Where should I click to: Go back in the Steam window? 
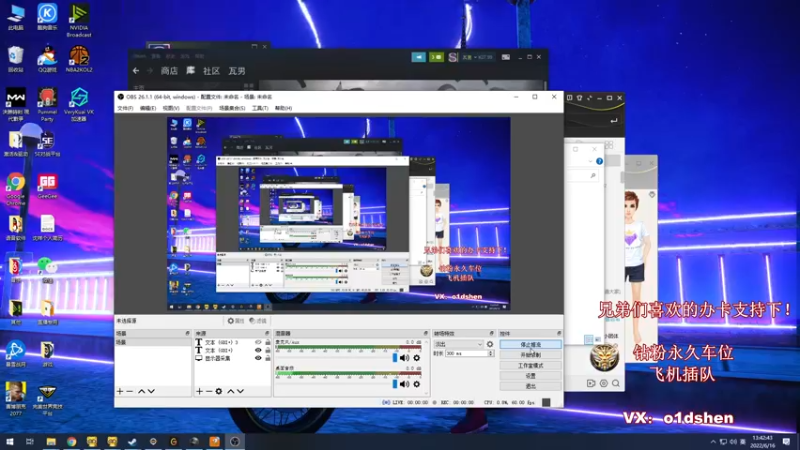(x=136, y=71)
